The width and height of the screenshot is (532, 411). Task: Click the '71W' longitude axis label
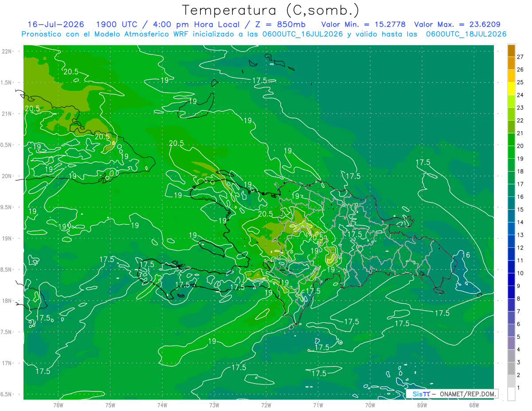[x=318, y=405]
